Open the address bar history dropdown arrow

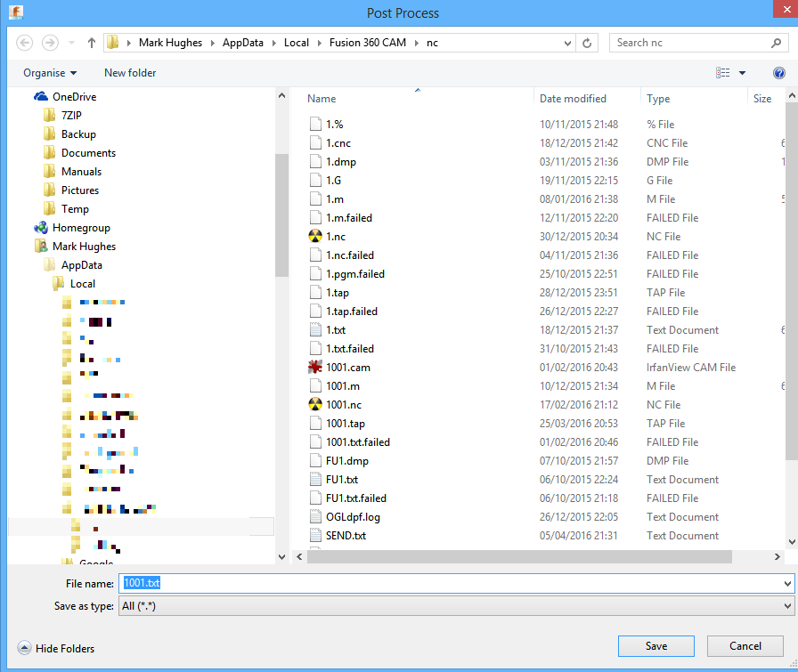(x=567, y=42)
